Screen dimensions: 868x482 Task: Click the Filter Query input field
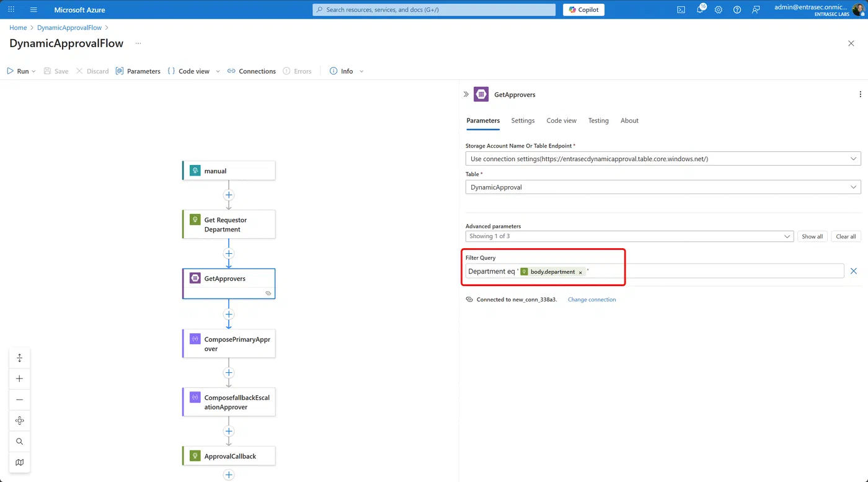point(655,271)
